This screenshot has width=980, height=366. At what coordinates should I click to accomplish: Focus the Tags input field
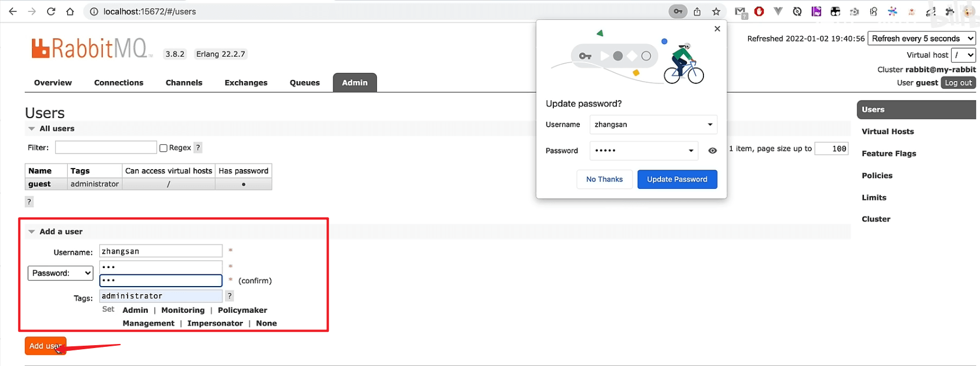click(161, 296)
